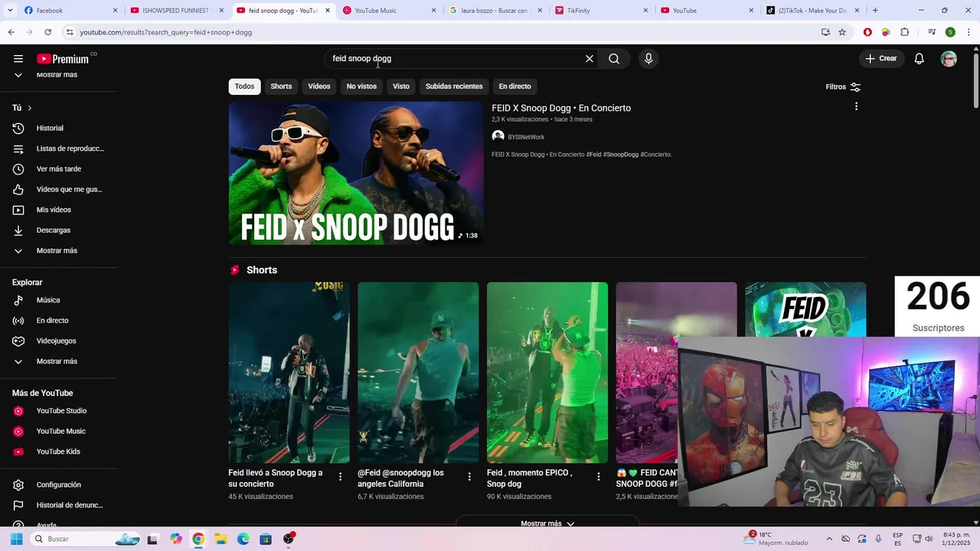Select the No vistos filter chip
This screenshot has height=551, width=980.
click(361, 86)
